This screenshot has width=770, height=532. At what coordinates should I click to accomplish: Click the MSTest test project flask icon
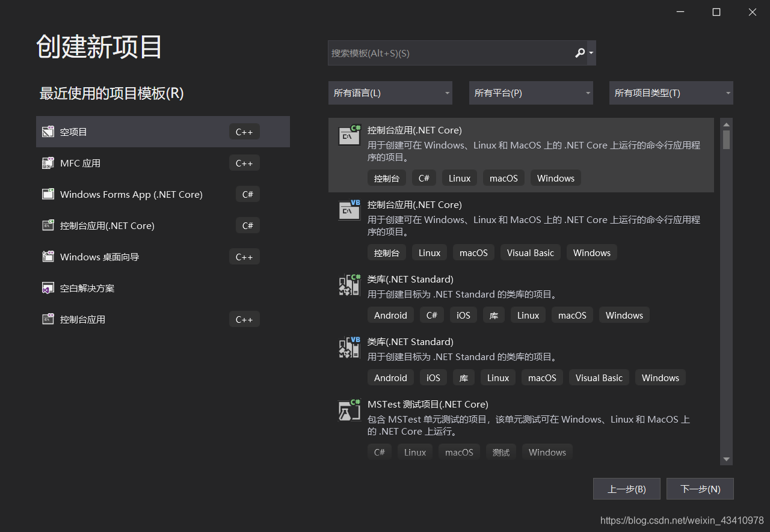350,410
